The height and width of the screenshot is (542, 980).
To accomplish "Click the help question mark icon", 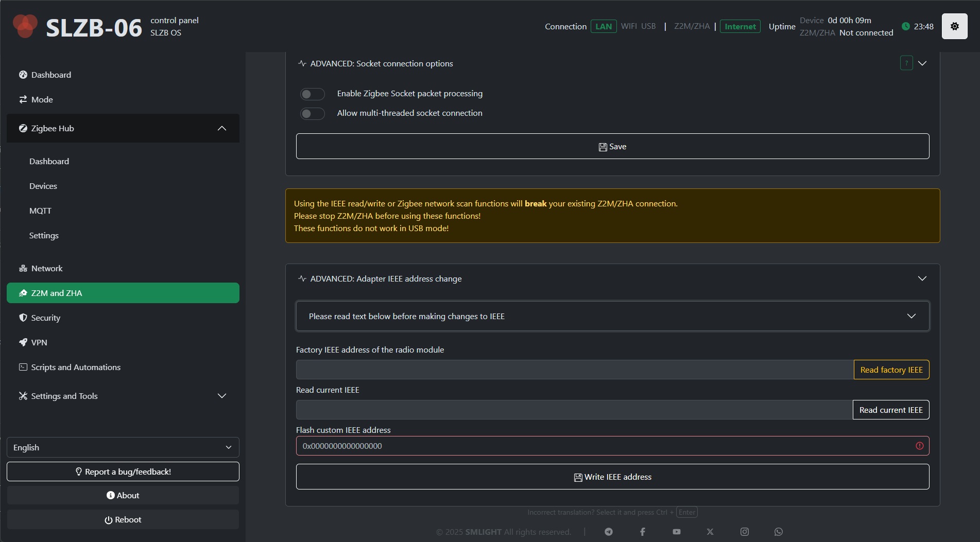I will 906,63.
